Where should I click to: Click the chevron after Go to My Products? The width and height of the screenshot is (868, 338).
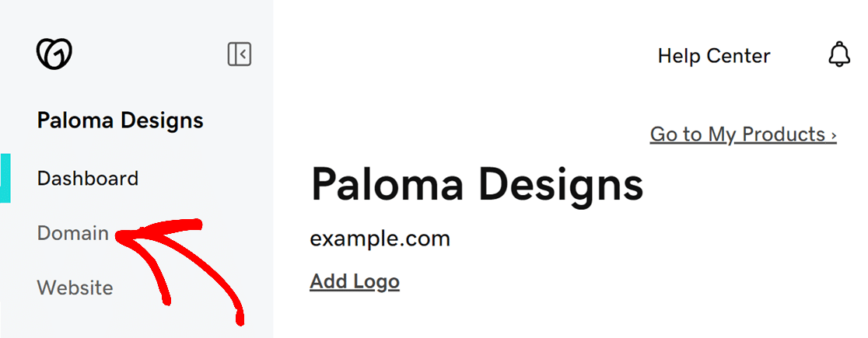834,135
